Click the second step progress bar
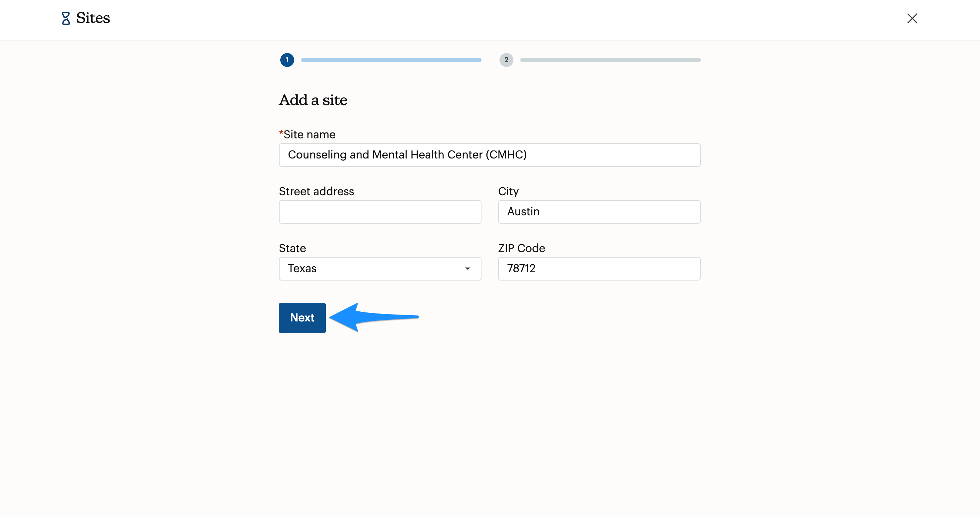 [x=610, y=60]
